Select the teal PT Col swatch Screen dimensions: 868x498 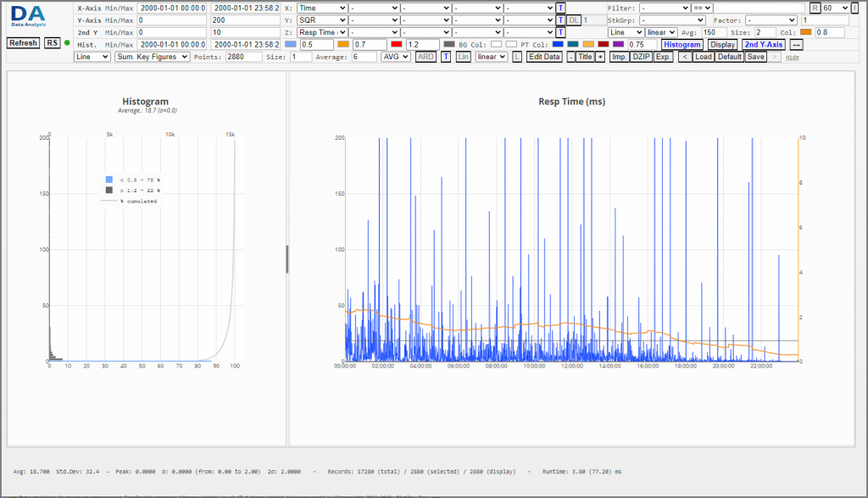point(573,44)
